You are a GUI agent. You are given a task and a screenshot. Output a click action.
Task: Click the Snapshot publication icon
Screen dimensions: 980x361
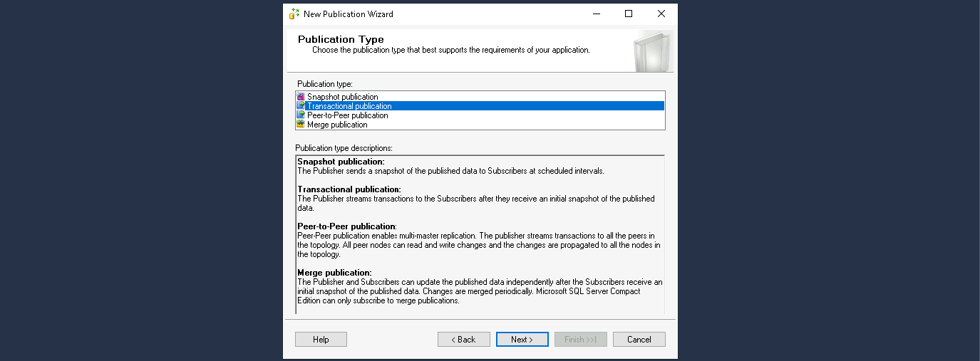pyautogui.click(x=301, y=97)
